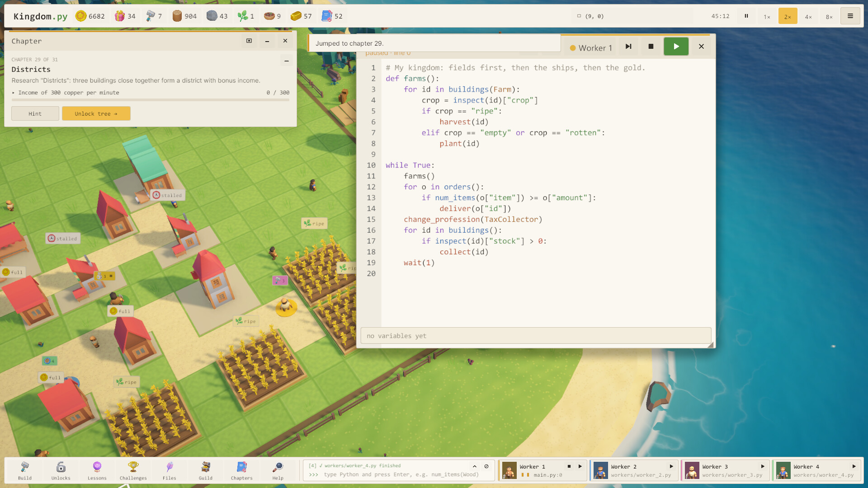Start Worker 3 script from card
The height and width of the screenshot is (488, 868).
763,466
